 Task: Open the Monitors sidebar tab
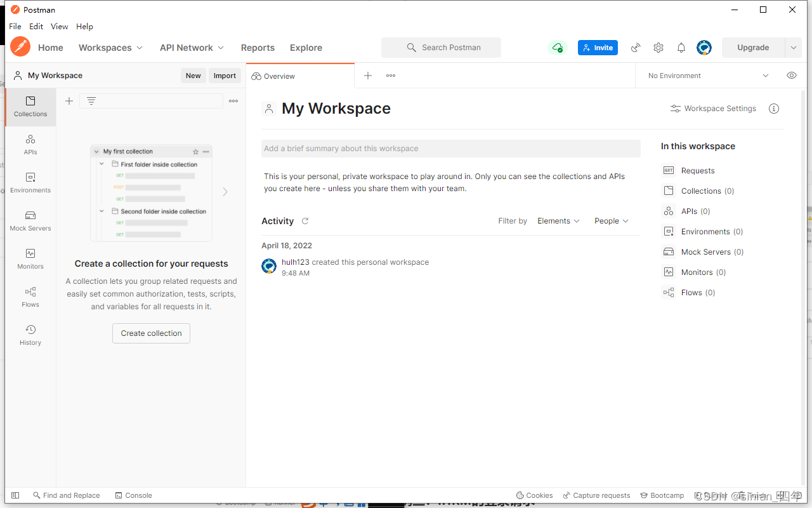pos(30,259)
